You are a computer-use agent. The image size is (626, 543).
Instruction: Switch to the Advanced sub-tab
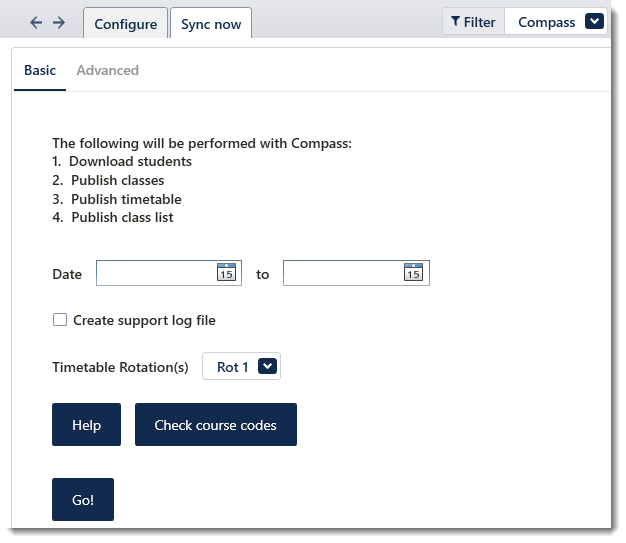coord(107,71)
